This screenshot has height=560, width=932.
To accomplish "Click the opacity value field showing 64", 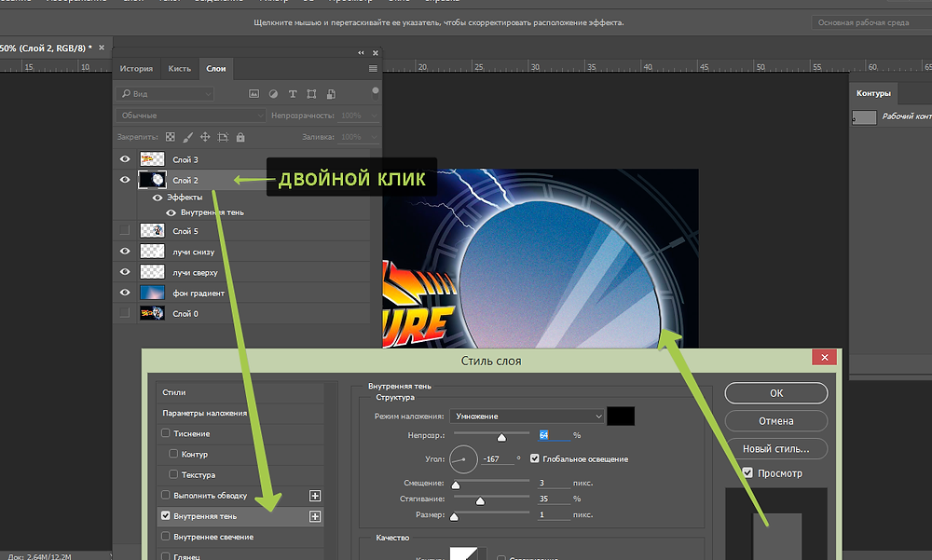I will (554, 435).
